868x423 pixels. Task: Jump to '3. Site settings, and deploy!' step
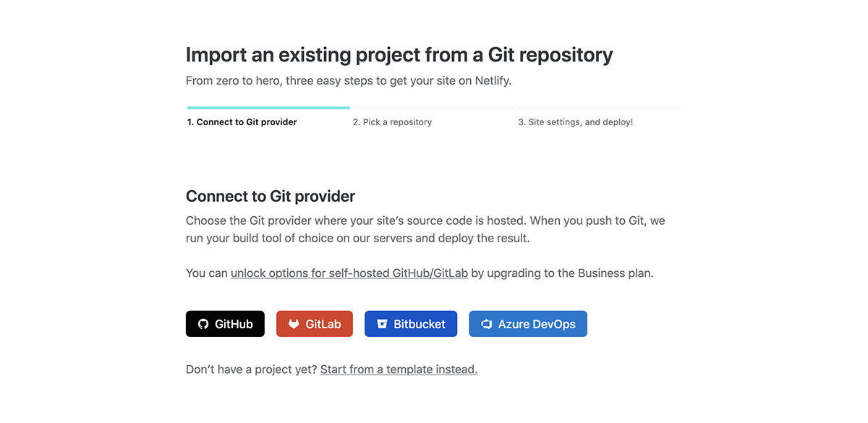575,122
